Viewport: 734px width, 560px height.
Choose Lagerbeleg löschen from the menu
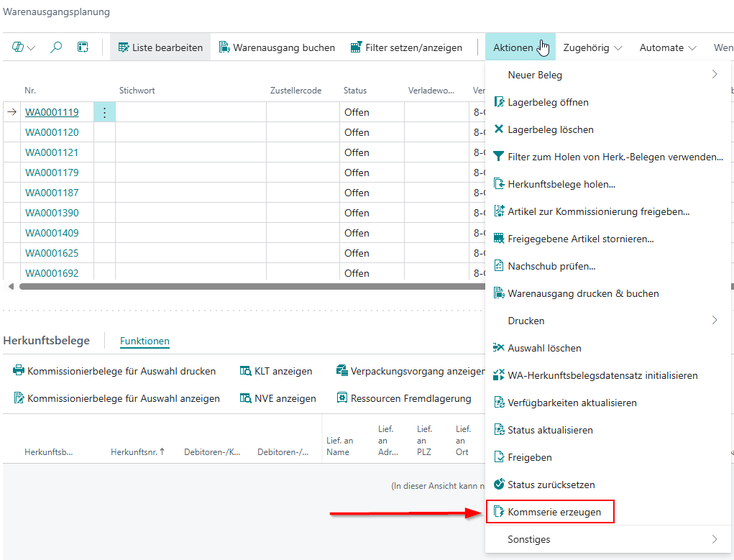pyautogui.click(x=550, y=129)
